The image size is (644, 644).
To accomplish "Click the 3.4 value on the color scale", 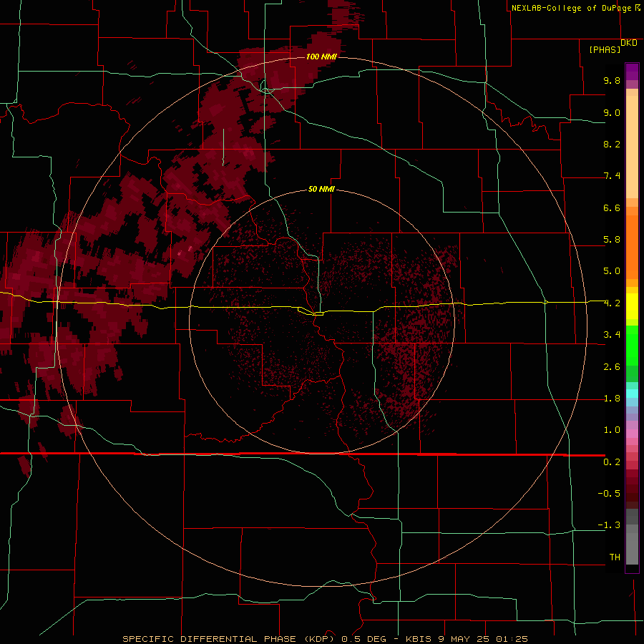I will [x=612, y=335].
